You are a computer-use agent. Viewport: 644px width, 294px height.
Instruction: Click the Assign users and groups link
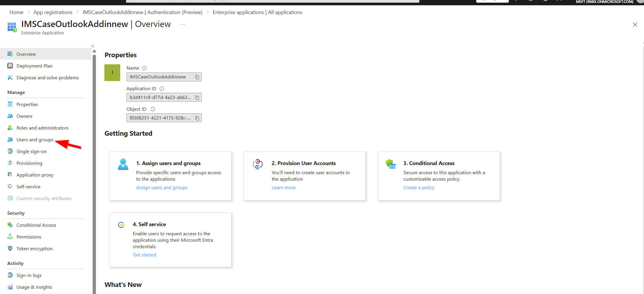(162, 188)
